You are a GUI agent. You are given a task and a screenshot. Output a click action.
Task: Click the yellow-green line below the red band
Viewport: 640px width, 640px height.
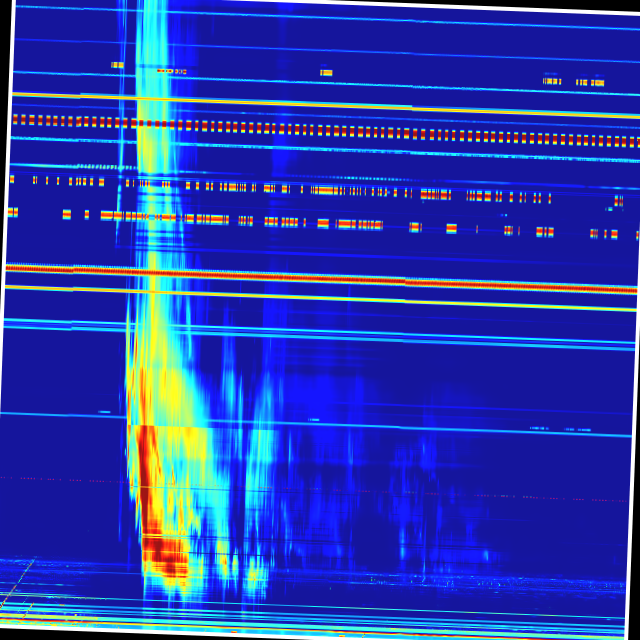(x=320, y=296)
